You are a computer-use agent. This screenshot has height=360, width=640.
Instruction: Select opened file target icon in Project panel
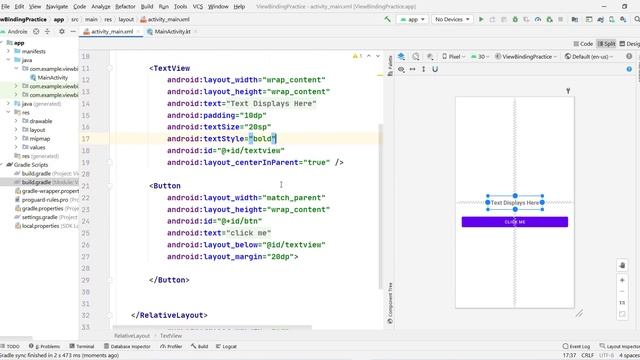(36, 31)
